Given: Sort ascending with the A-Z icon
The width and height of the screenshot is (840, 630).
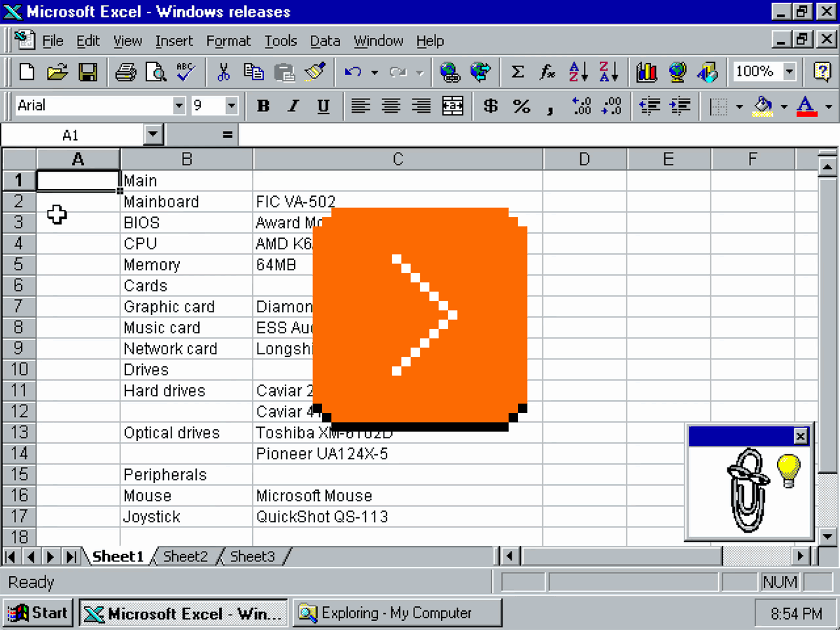Looking at the screenshot, I should (x=578, y=71).
